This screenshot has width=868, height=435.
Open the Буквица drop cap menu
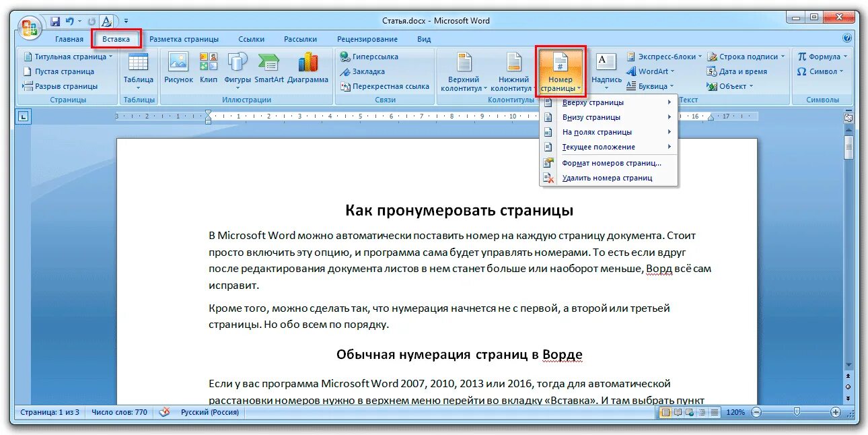click(x=651, y=86)
